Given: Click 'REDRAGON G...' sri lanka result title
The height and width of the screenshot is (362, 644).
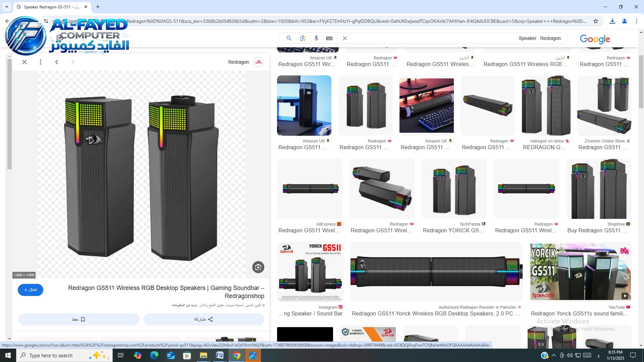Looking at the screenshot, I should point(544,147).
